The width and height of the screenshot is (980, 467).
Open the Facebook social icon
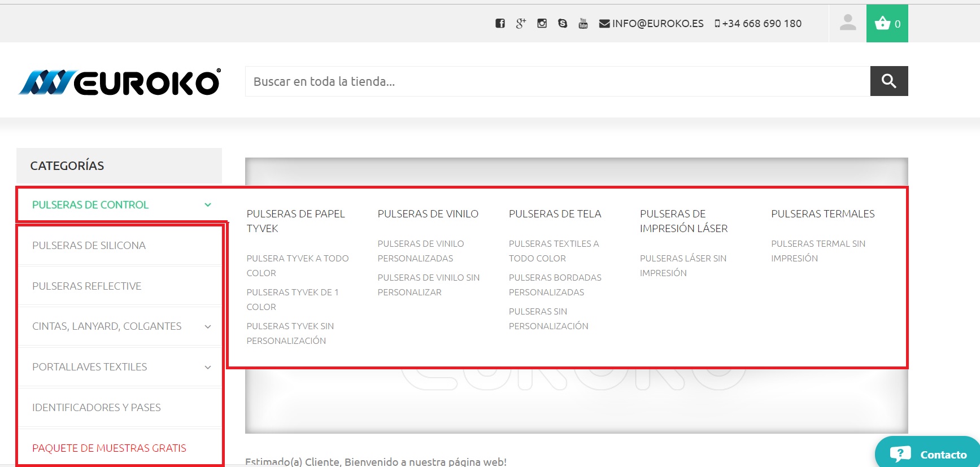500,23
